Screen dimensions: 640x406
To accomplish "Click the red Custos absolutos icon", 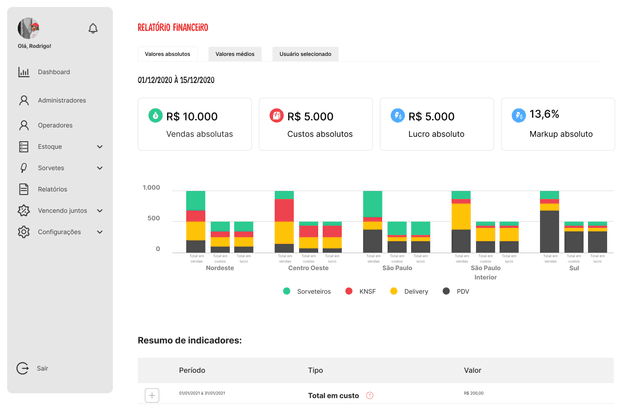I will tap(277, 116).
